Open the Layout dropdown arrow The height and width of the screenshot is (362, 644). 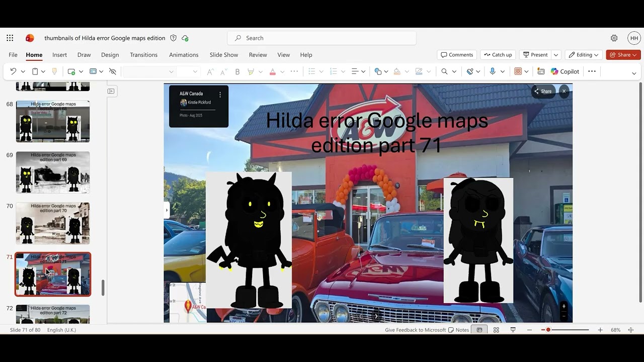pyautogui.click(x=101, y=71)
